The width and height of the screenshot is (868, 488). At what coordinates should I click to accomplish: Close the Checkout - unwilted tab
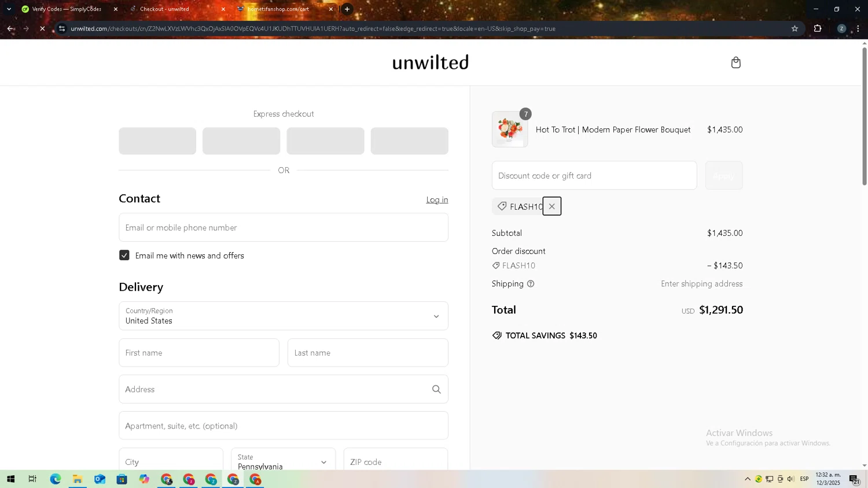point(223,9)
